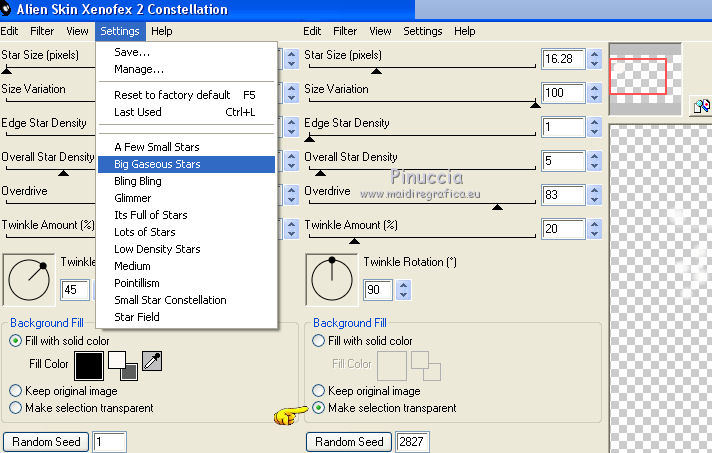Enable left Fill with solid color option
Viewport: 712px width, 453px height.
click(x=16, y=341)
